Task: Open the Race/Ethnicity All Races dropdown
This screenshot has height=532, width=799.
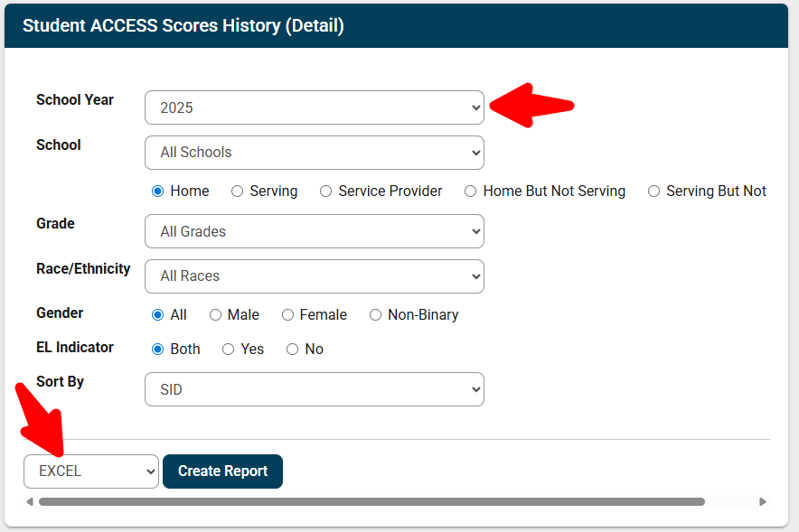Action: tap(315, 276)
